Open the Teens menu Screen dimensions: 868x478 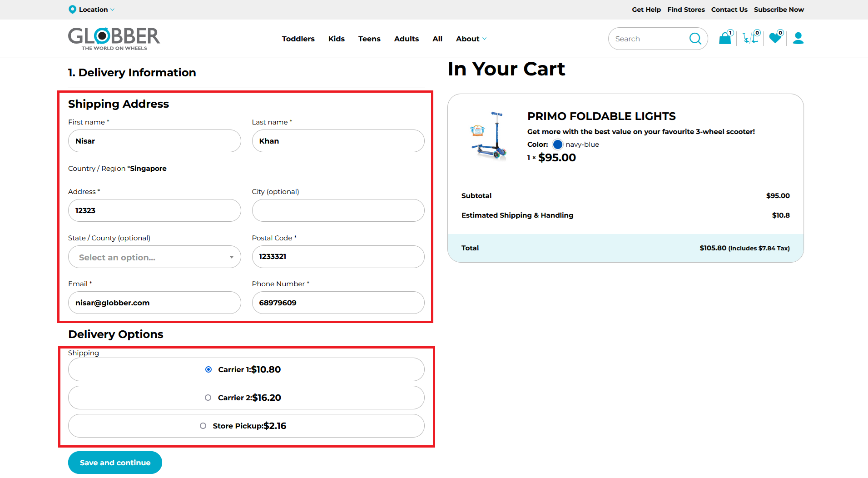tap(369, 39)
